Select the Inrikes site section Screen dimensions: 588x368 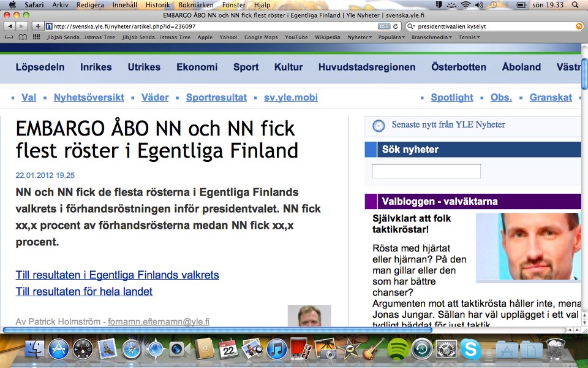pyautogui.click(x=96, y=67)
